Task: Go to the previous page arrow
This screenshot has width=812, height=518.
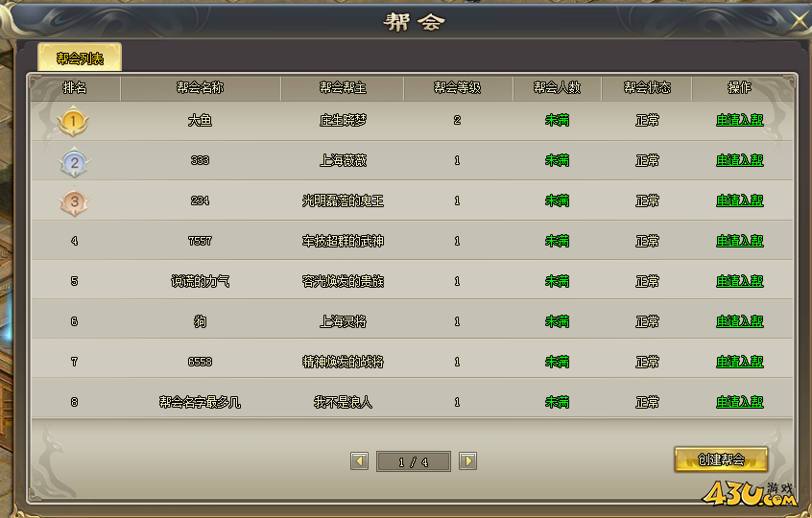Action: 359,461
